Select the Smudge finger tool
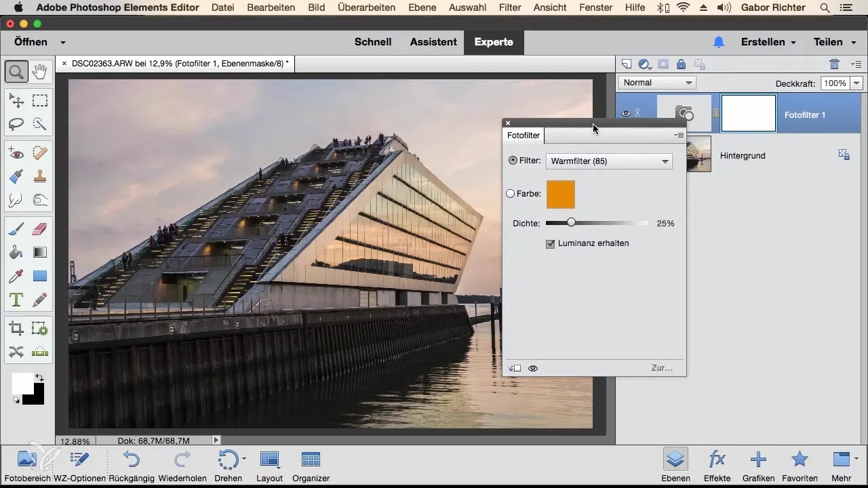 pyautogui.click(x=16, y=200)
